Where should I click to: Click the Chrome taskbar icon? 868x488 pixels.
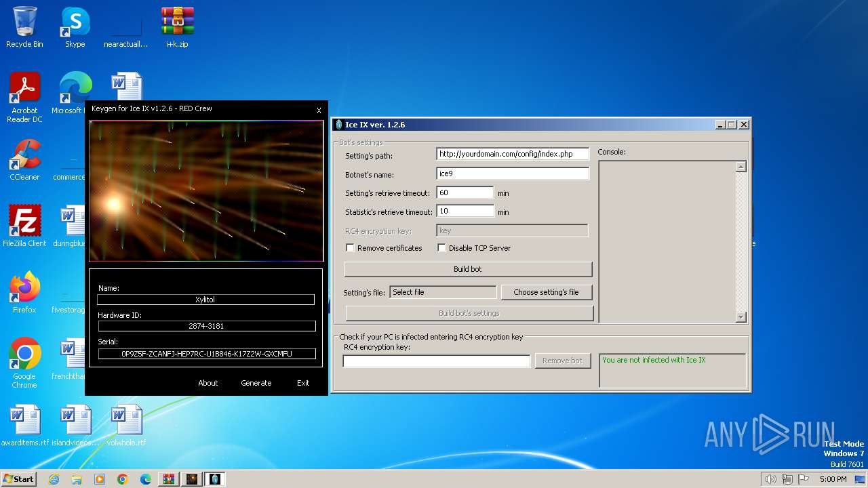(x=123, y=479)
